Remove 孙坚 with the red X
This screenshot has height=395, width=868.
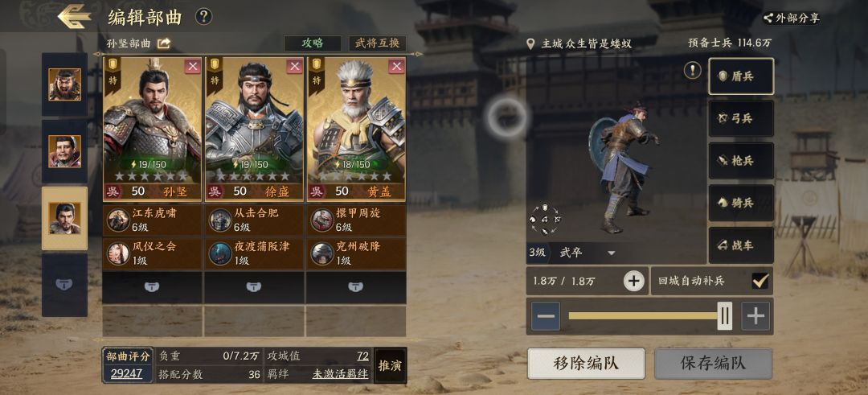[192, 67]
